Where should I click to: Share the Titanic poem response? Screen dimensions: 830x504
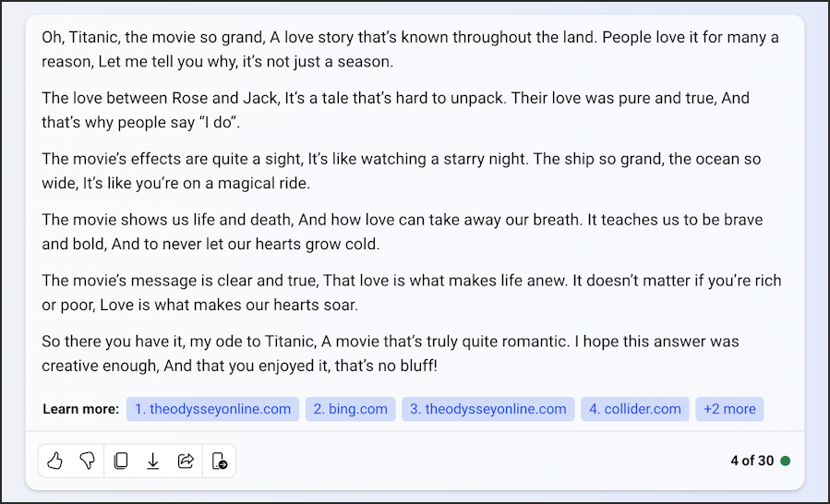coord(186,461)
